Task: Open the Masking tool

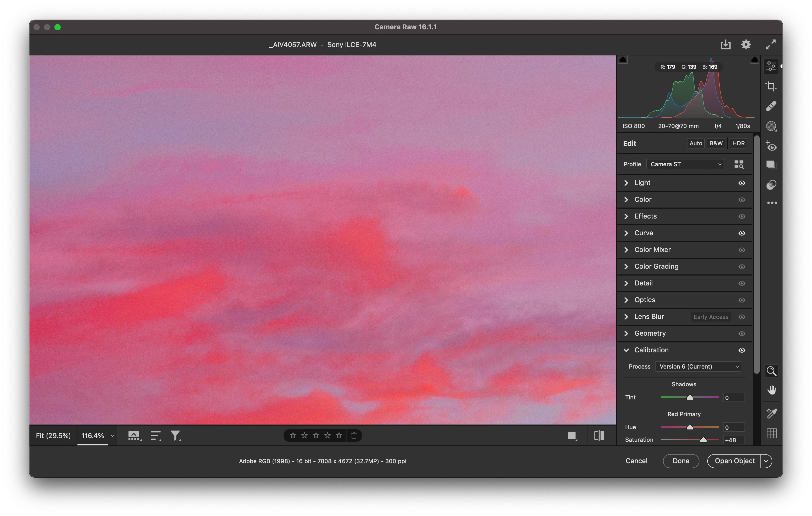Action: coord(771,126)
